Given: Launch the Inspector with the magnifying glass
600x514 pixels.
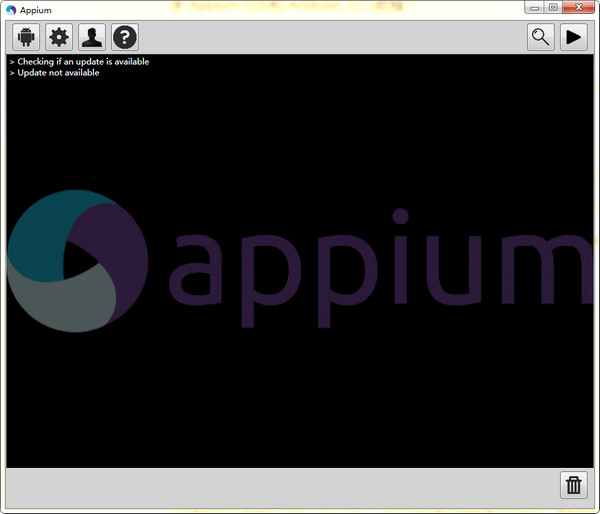Looking at the screenshot, I should click(x=541, y=38).
